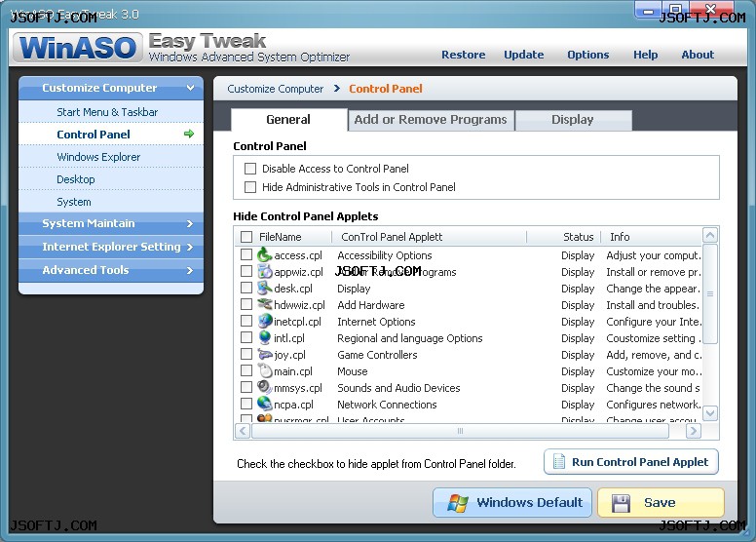Click the desk.cpl display icon
The image size is (756, 542).
pos(264,289)
